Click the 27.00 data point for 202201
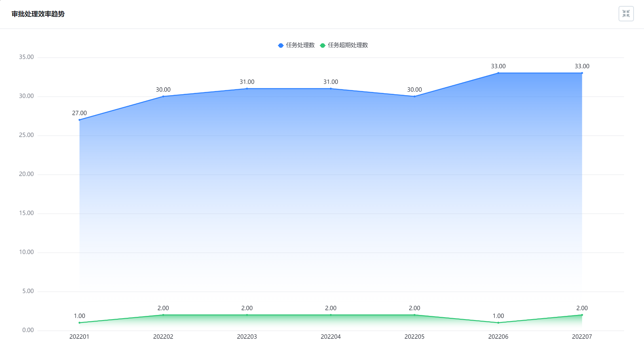This screenshot has width=644, height=347. pyautogui.click(x=80, y=120)
